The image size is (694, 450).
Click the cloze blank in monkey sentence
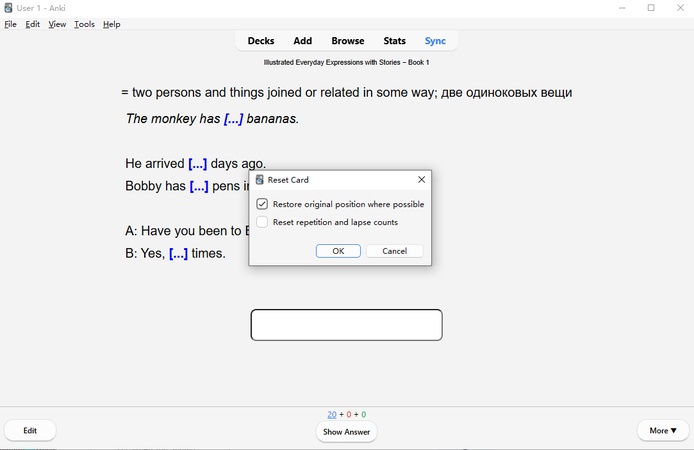[233, 119]
